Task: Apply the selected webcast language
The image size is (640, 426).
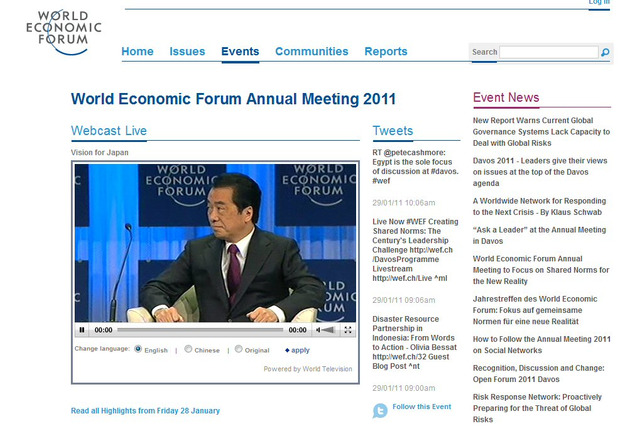Action: (x=298, y=350)
